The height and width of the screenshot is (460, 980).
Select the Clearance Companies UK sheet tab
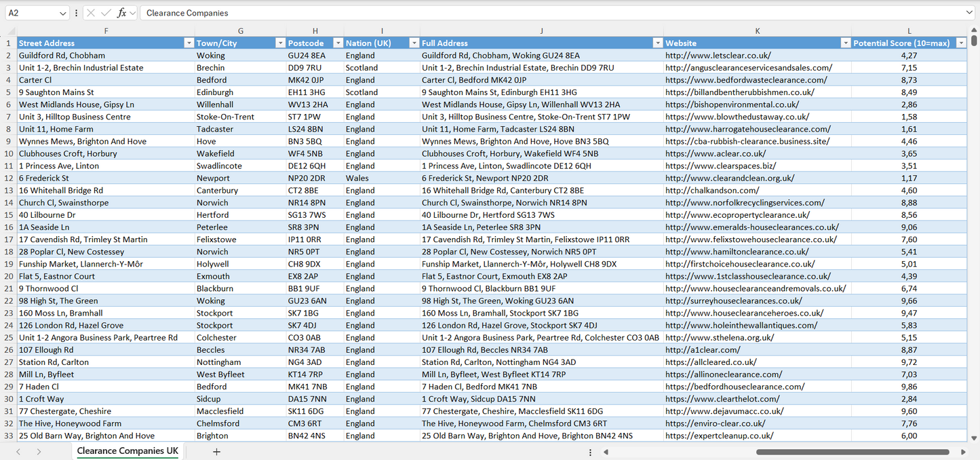point(127,451)
